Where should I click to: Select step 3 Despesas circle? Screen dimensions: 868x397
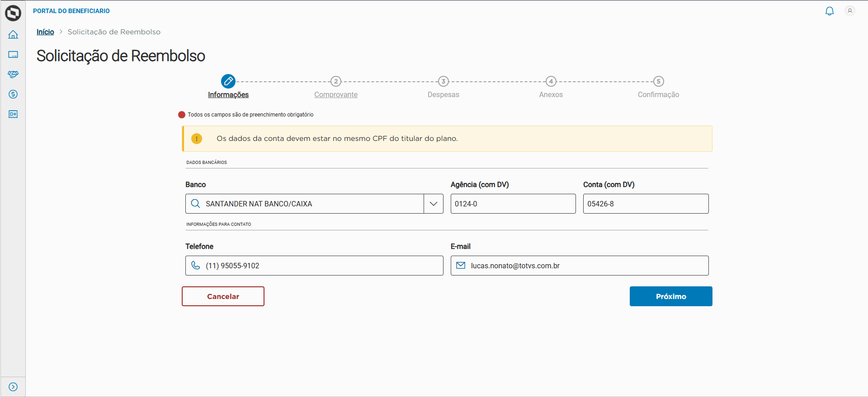pos(443,81)
